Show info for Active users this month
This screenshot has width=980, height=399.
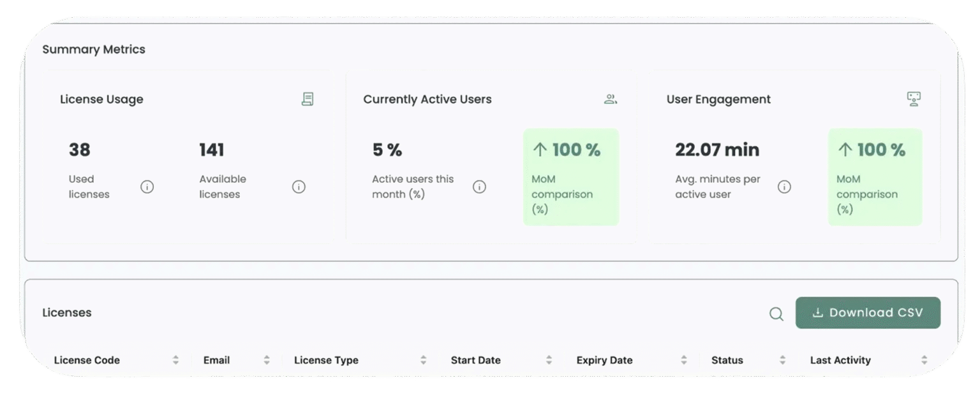tap(479, 187)
